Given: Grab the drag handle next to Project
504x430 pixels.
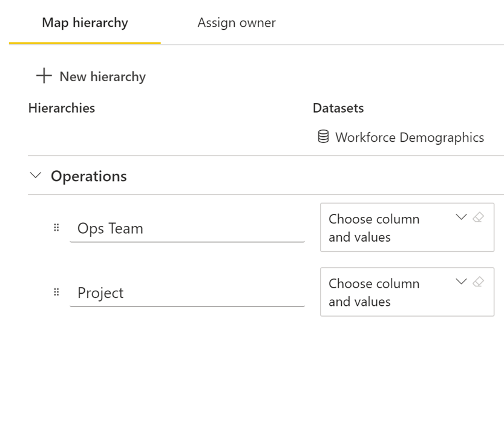Looking at the screenshot, I should (x=56, y=292).
